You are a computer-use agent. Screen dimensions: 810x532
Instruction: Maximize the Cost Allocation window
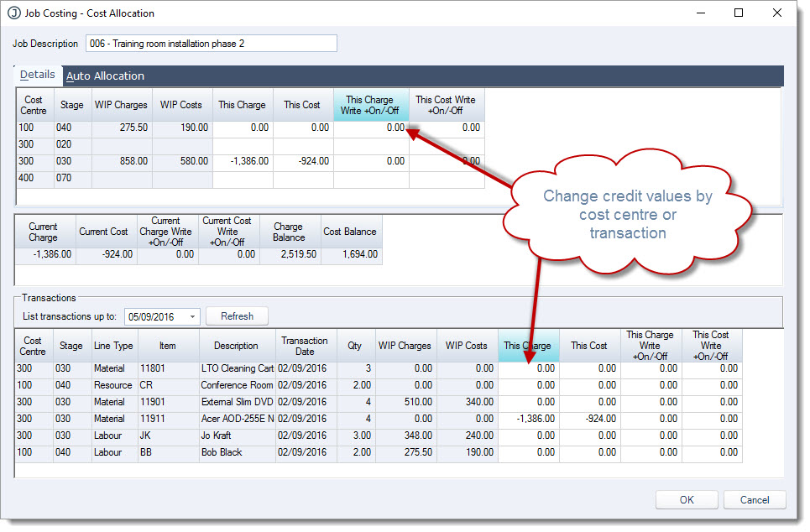739,13
